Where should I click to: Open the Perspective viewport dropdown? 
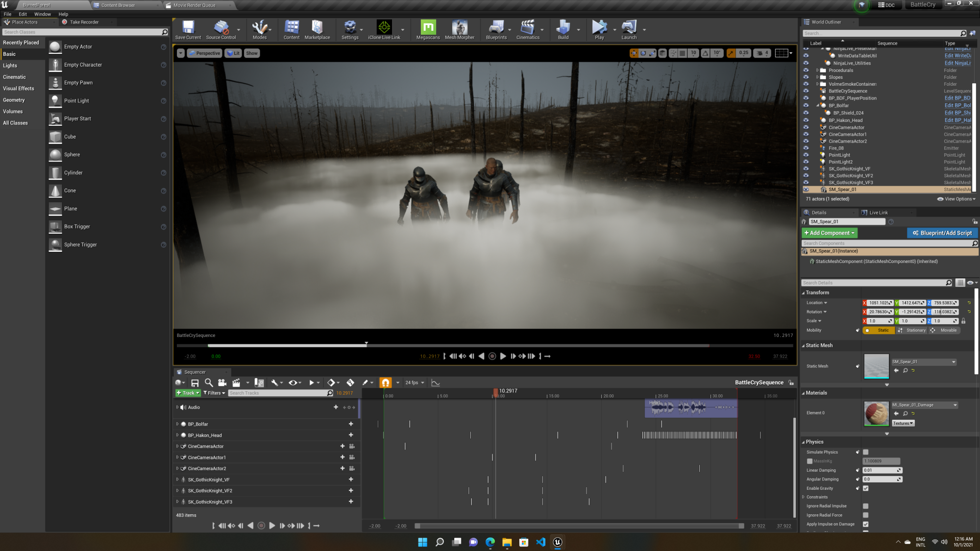pyautogui.click(x=204, y=53)
